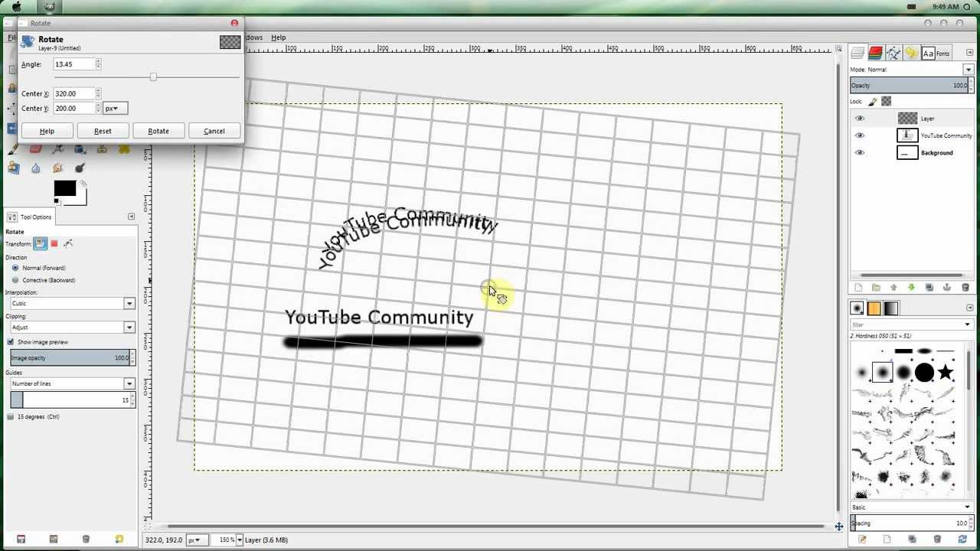Screen dimensions: 980x551
Task: Anchor the floating layer icon
Action: pyautogui.click(x=947, y=288)
